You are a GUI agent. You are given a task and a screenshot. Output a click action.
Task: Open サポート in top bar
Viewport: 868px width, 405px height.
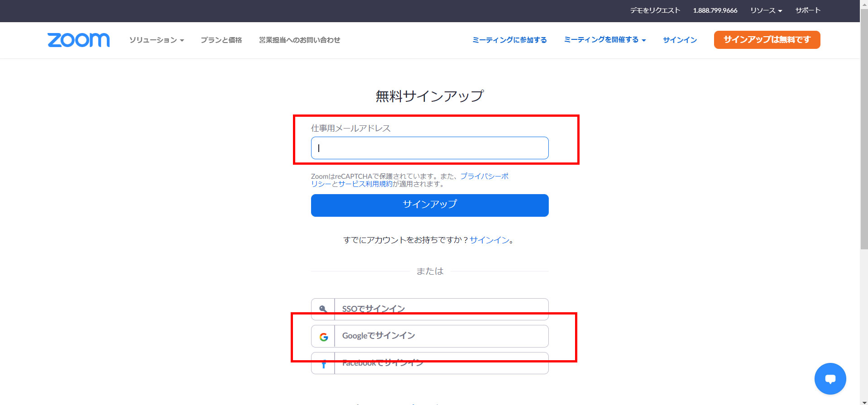coord(808,10)
